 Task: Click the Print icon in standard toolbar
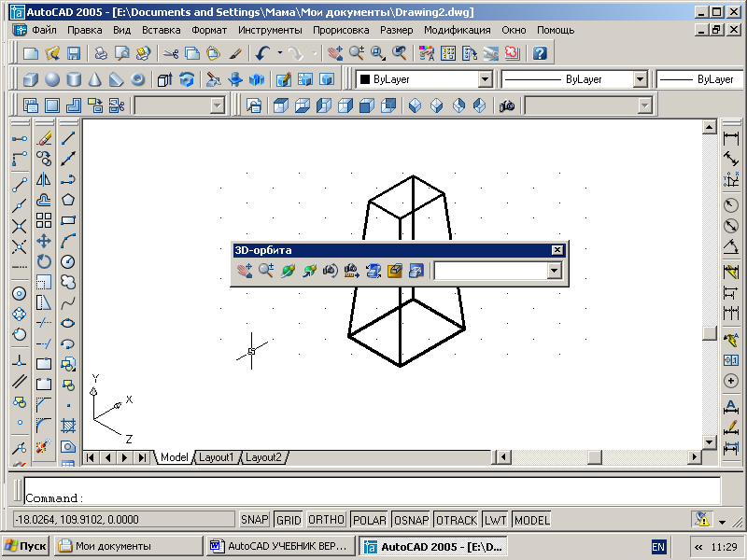(x=101, y=53)
